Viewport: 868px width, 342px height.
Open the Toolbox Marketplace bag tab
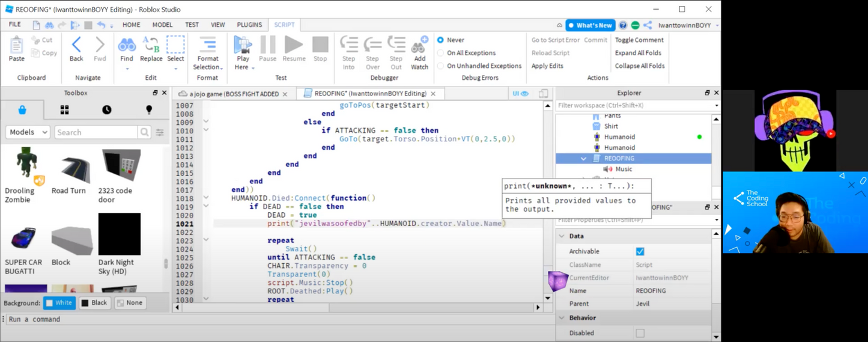(22, 110)
